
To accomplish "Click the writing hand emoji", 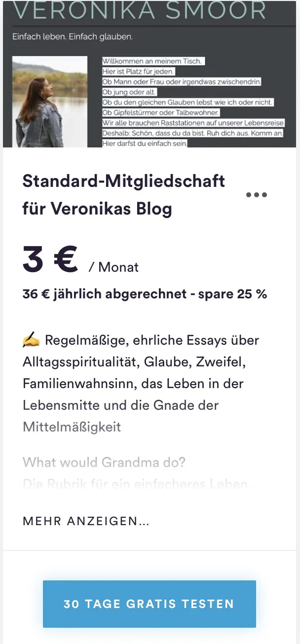I will [x=31, y=341].
